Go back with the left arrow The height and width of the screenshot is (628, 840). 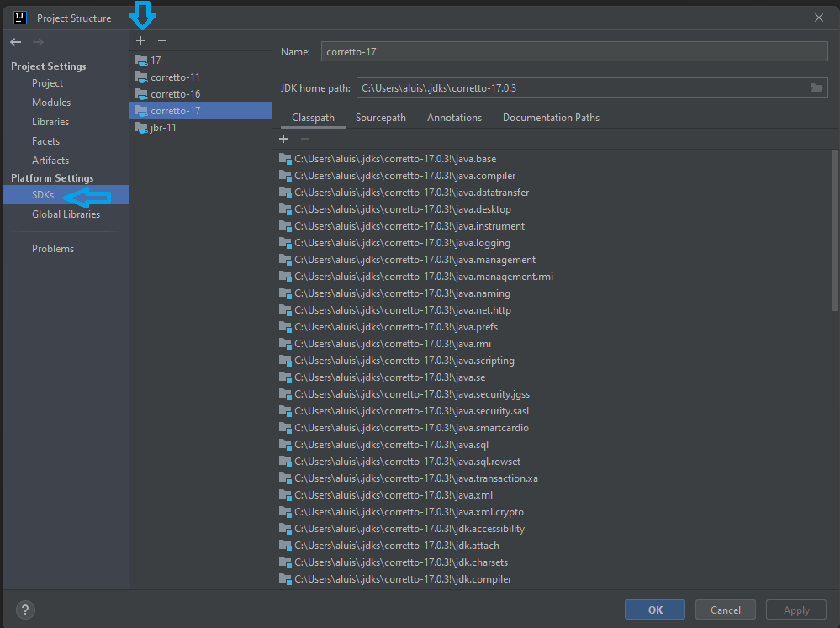click(15, 42)
